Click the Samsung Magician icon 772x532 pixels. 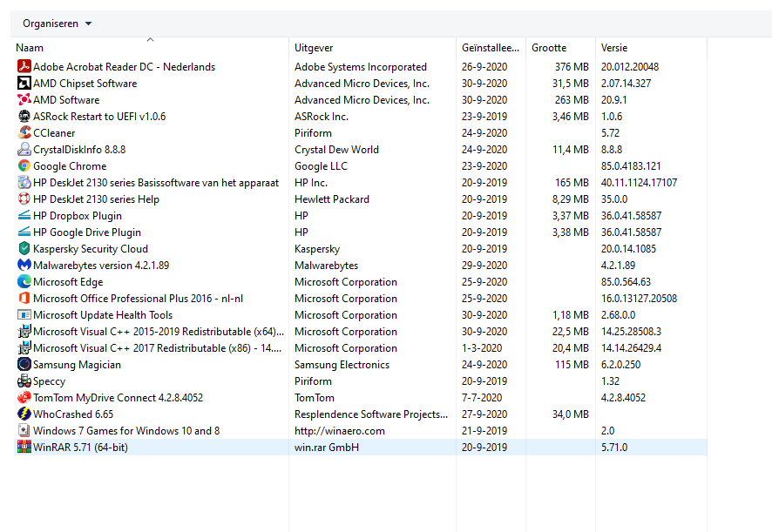pyautogui.click(x=24, y=364)
